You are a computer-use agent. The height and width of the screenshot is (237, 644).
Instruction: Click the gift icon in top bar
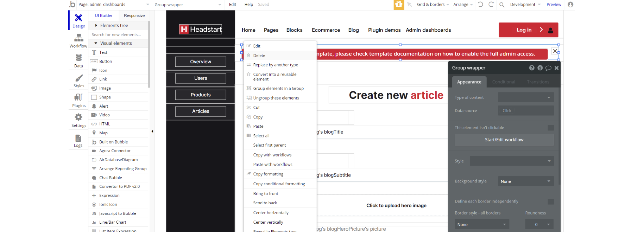399,5
